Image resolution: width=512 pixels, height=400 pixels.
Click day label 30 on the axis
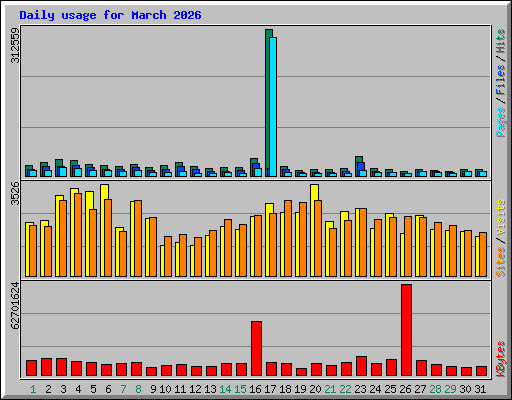click(x=465, y=389)
